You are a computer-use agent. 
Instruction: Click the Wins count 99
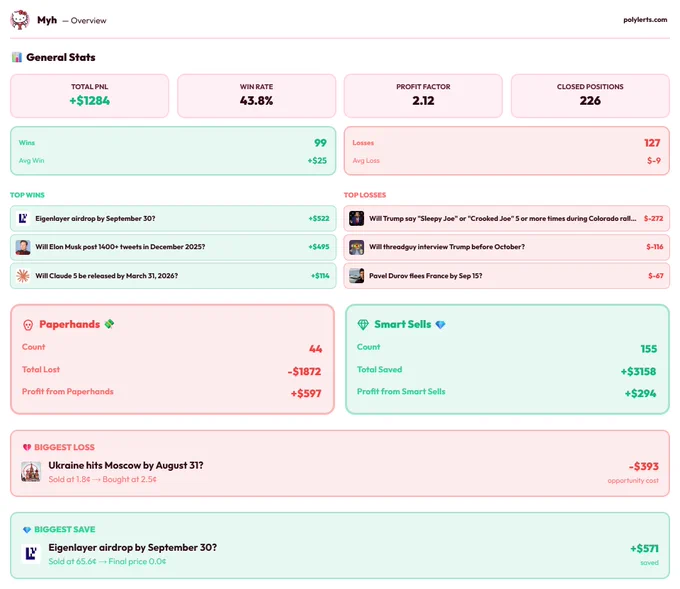tap(320, 143)
